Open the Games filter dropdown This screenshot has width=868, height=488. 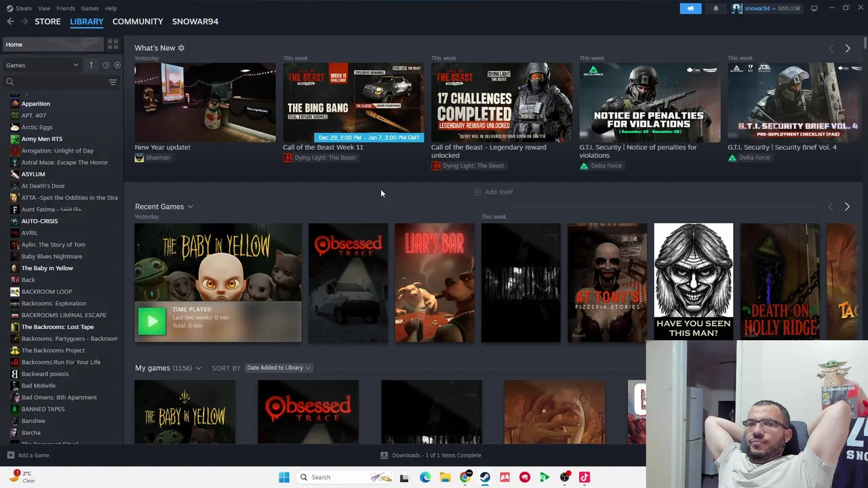tap(42, 65)
